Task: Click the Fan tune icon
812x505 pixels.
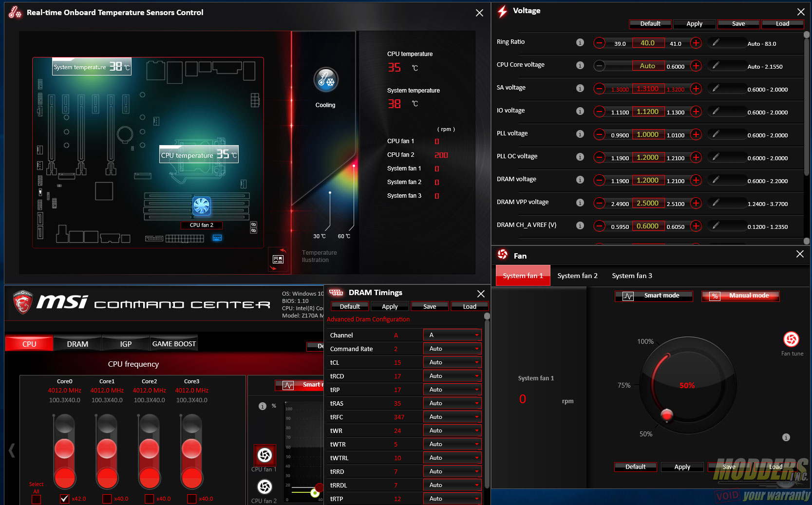Action: pos(791,339)
